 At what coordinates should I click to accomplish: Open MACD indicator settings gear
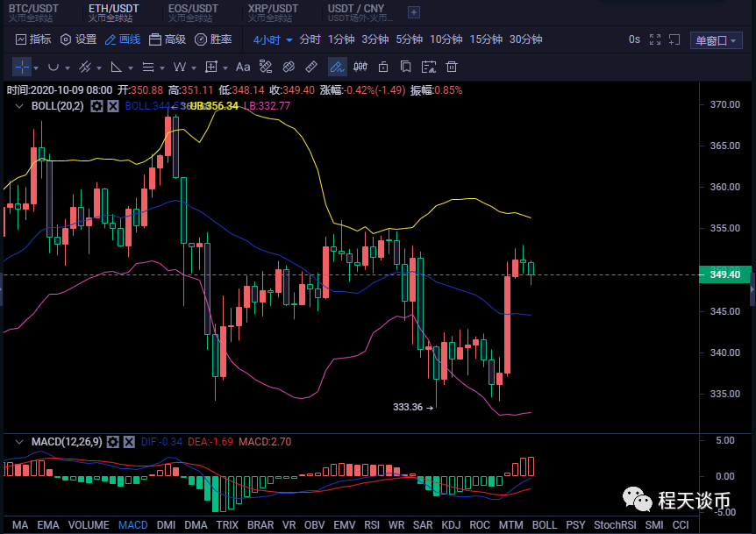coord(112,442)
